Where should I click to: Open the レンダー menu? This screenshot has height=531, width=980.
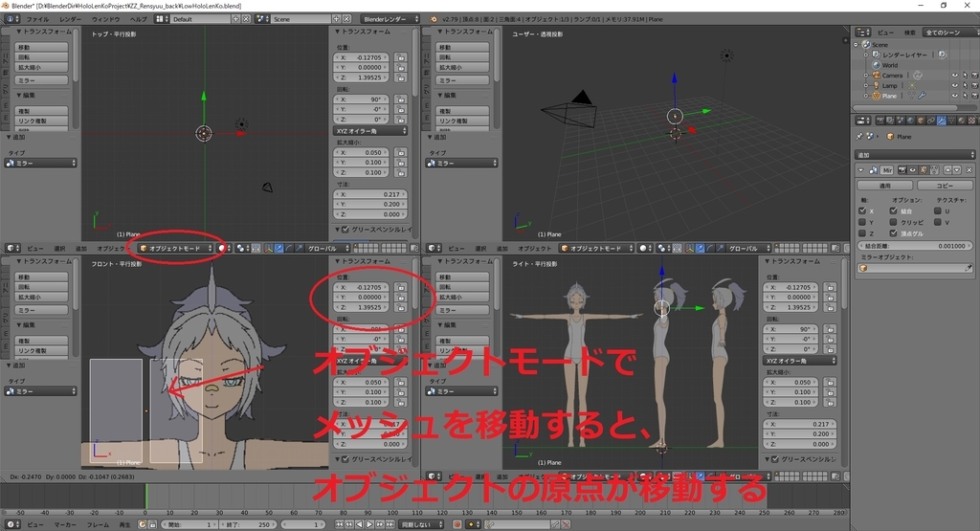click(x=70, y=19)
